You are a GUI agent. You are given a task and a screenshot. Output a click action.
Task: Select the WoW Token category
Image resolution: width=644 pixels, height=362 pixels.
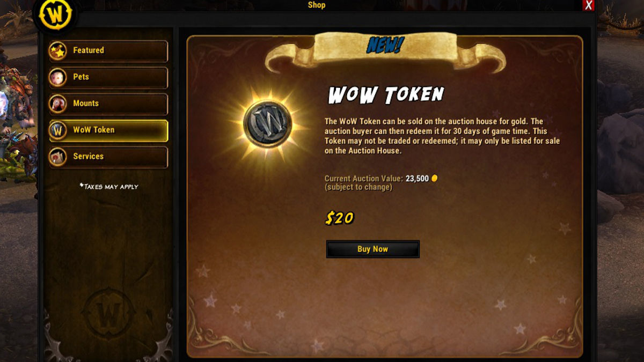108,130
